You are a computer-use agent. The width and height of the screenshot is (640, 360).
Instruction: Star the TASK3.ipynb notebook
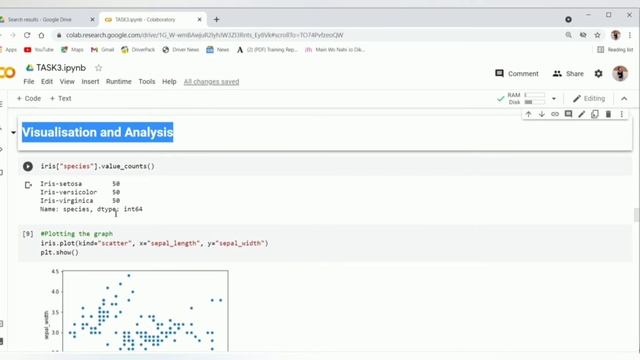[x=98, y=68]
